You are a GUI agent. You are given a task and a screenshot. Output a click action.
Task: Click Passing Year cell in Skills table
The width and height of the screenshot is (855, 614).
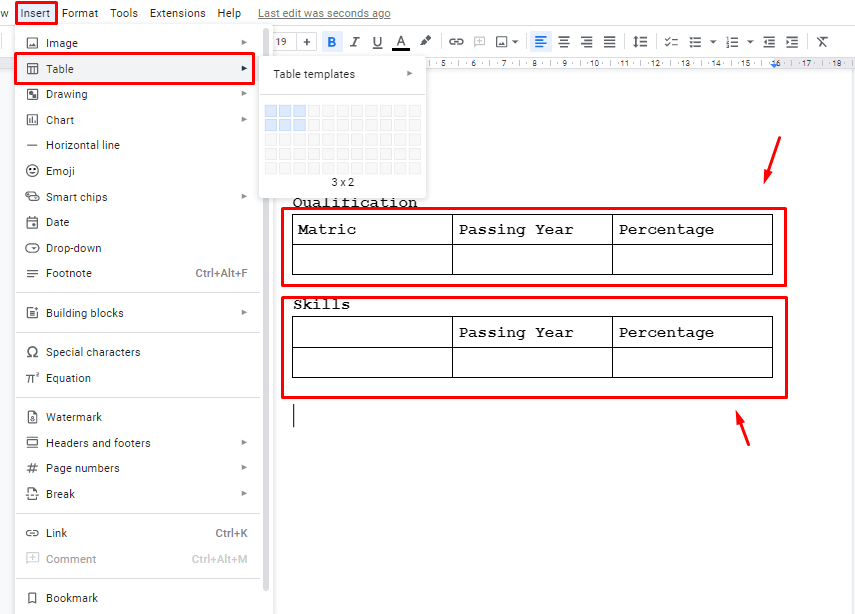[532, 332]
